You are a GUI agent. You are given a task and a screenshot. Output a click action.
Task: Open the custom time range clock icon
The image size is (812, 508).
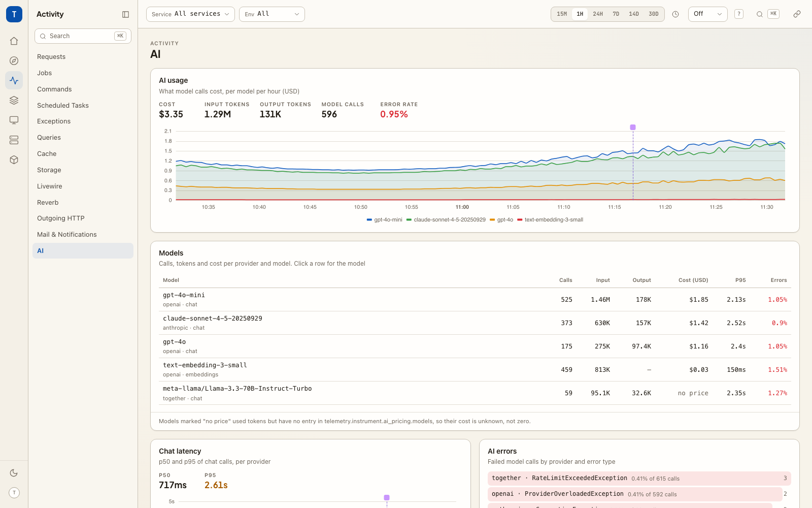pos(675,14)
